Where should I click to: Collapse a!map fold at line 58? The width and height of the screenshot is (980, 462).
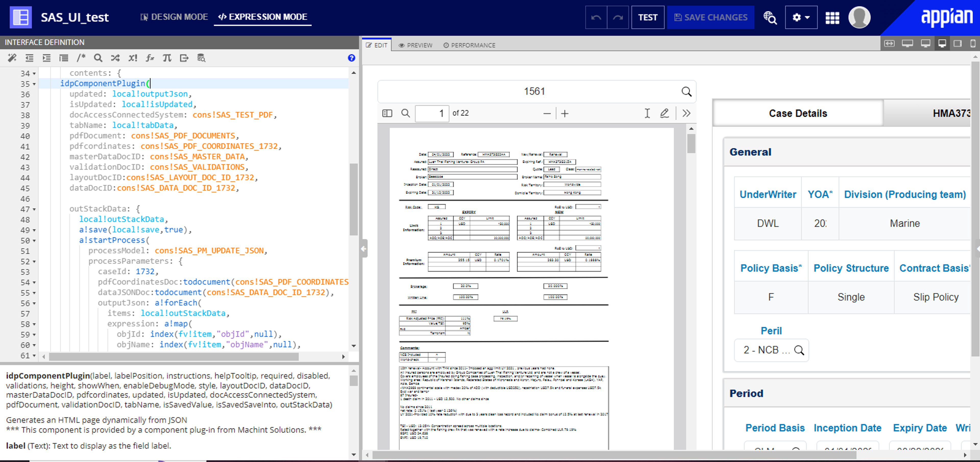(x=34, y=325)
